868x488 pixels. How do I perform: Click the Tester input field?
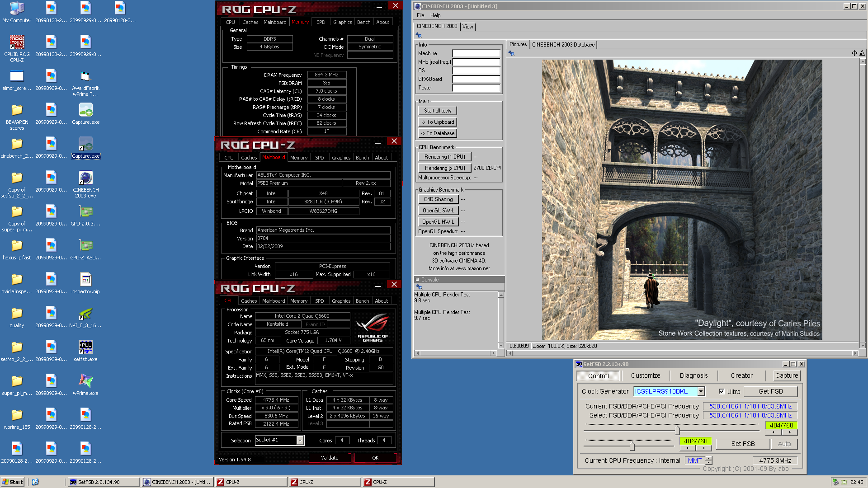click(x=476, y=88)
